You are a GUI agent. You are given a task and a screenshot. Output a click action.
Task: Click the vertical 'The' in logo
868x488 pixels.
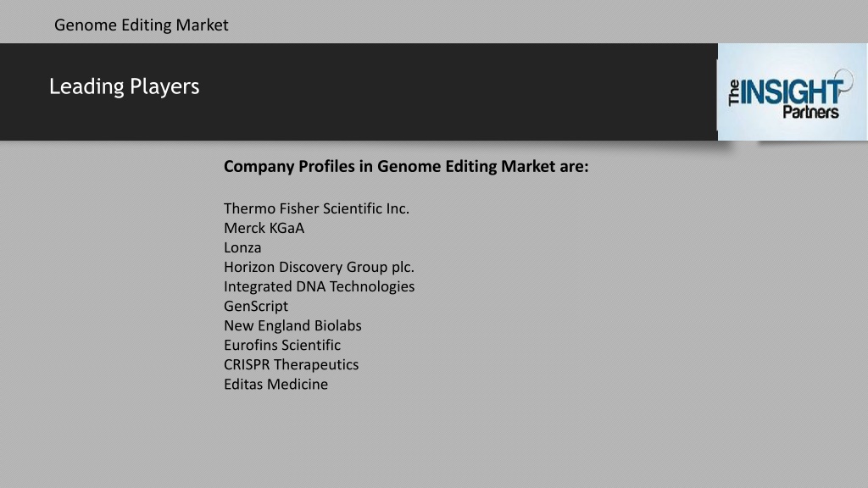click(x=734, y=93)
